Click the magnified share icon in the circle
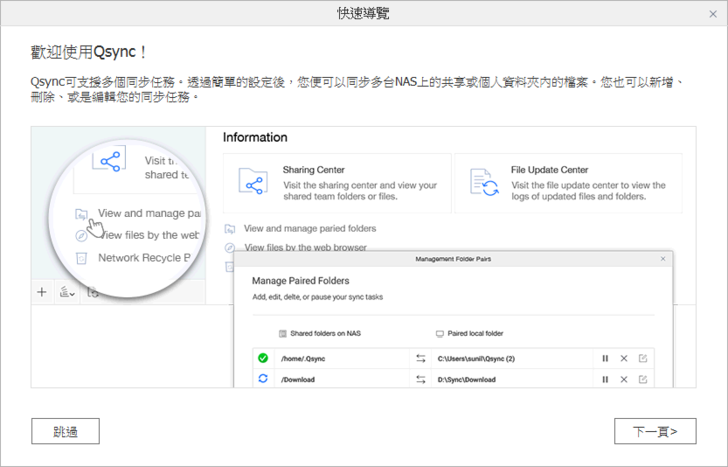The image size is (728, 467). pos(110,161)
